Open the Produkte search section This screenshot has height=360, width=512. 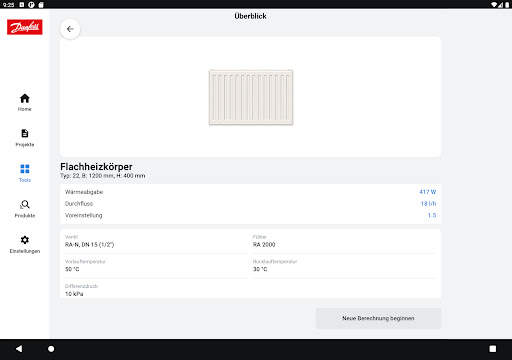25,209
